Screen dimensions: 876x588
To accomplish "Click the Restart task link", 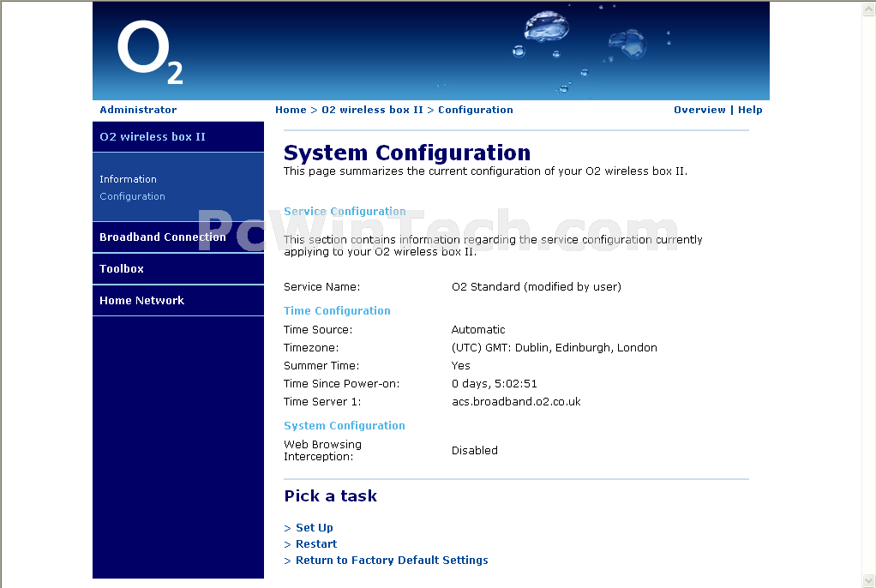I will tap(316, 543).
